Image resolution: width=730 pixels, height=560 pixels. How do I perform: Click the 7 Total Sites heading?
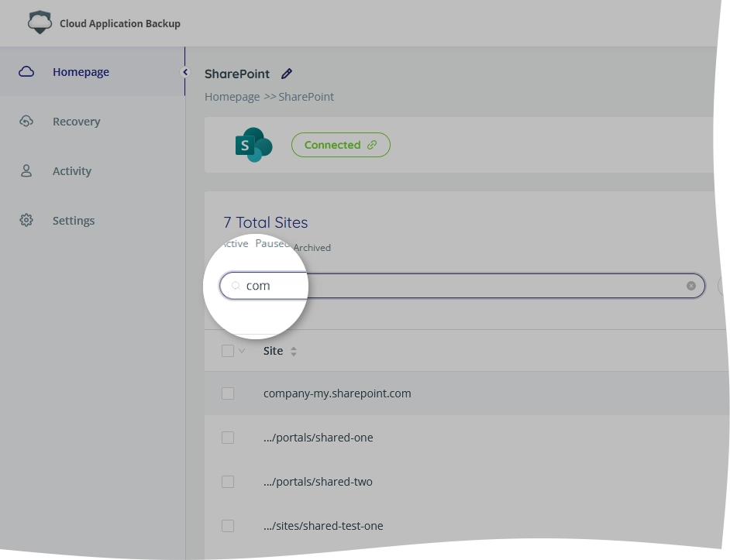[x=265, y=222]
